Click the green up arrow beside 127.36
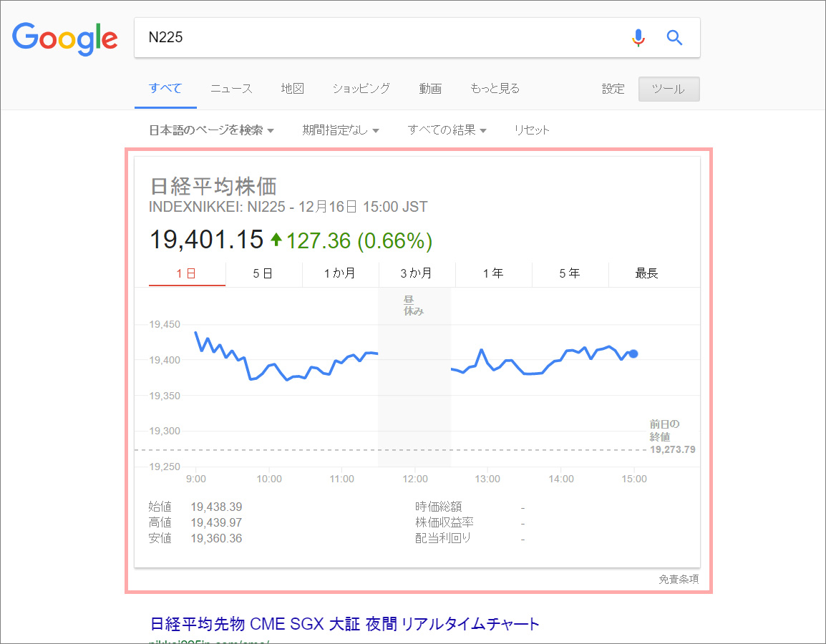The height and width of the screenshot is (644, 826). (276, 240)
